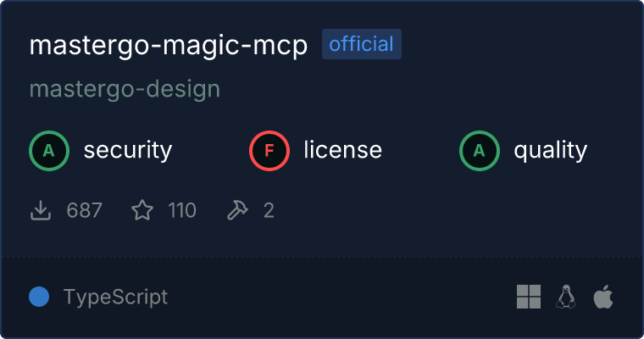The image size is (644, 339).
Task: Click the blue official badge
Action: point(362,44)
